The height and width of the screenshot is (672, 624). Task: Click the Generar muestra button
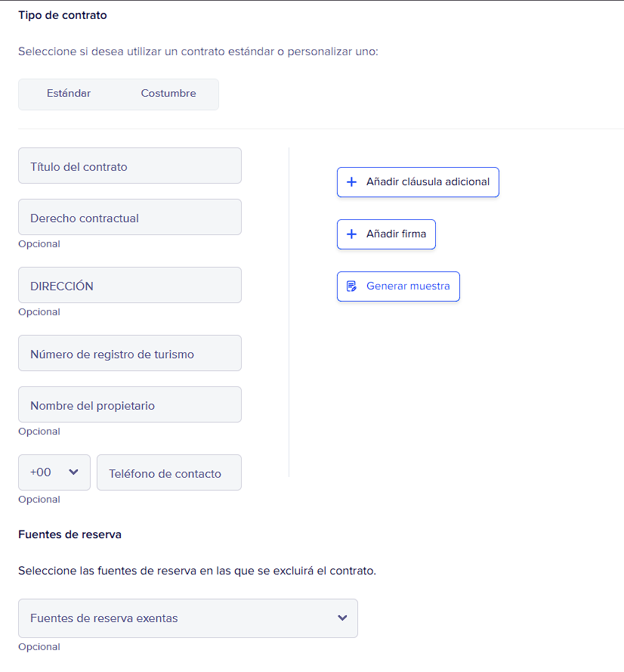(x=398, y=286)
